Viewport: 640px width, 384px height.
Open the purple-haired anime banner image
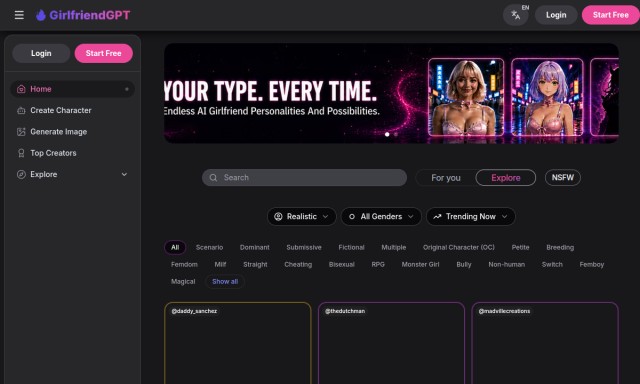click(547, 97)
